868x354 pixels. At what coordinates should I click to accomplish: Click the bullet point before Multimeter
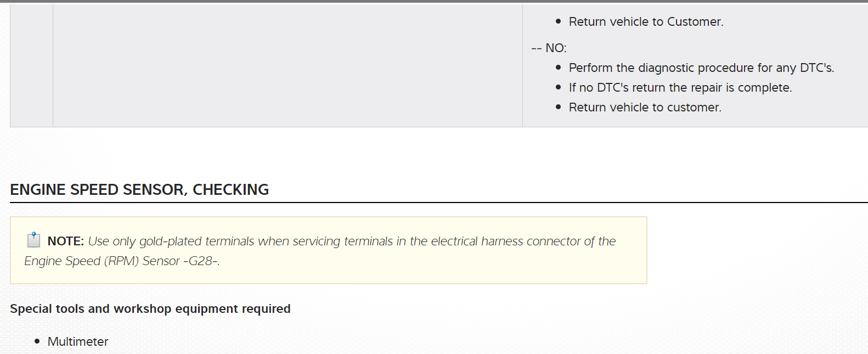37,341
